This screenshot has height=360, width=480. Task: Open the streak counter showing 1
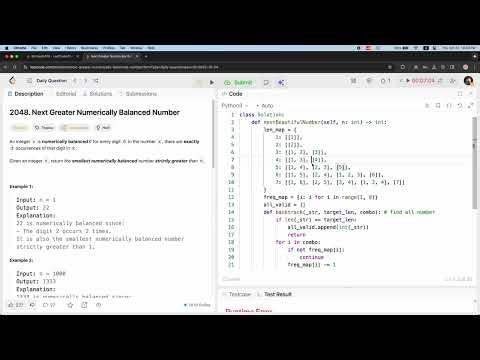(385, 81)
